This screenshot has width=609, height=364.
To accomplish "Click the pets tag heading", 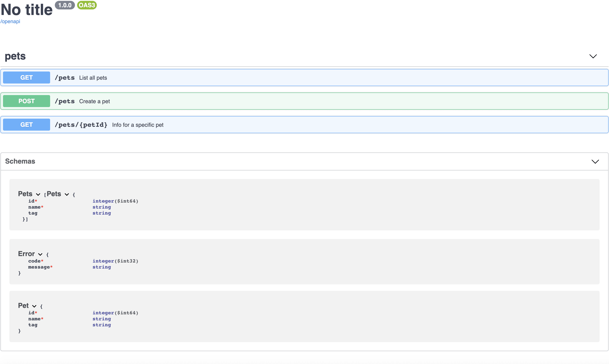I will tap(15, 56).
